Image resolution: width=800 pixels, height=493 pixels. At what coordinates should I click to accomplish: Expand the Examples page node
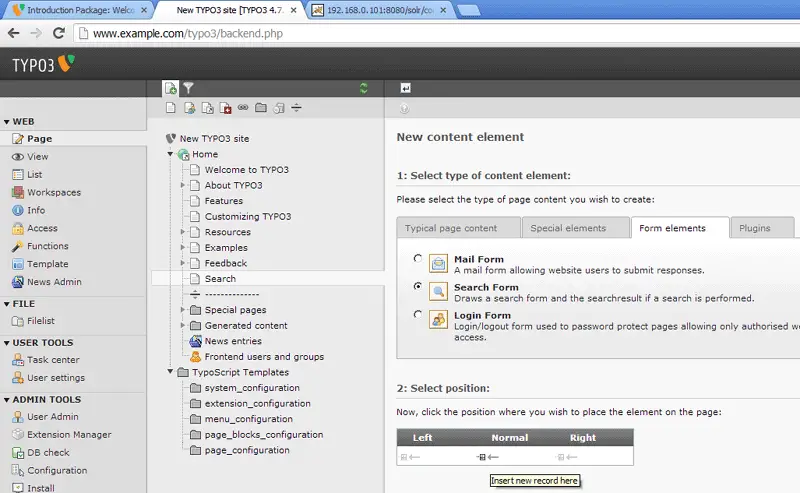[x=183, y=248]
